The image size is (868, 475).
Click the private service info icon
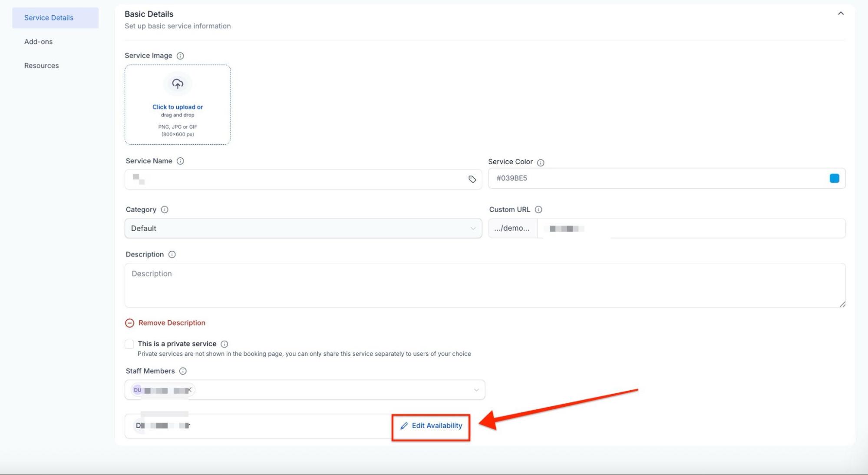[224, 344]
